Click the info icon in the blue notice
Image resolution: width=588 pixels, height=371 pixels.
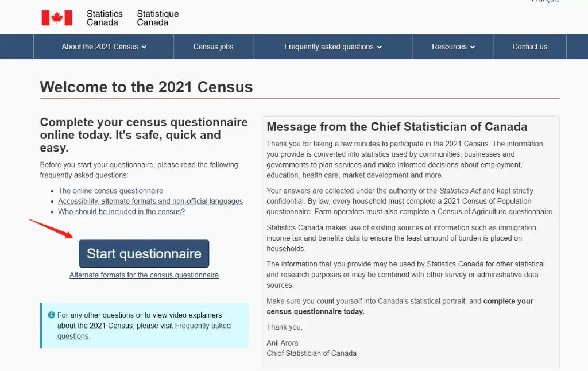pos(51,315)
